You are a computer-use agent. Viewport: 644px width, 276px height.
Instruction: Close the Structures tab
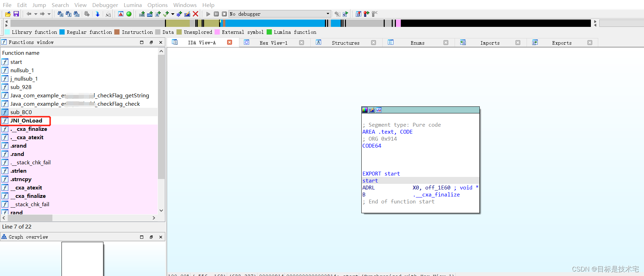[x=374, y=43]
